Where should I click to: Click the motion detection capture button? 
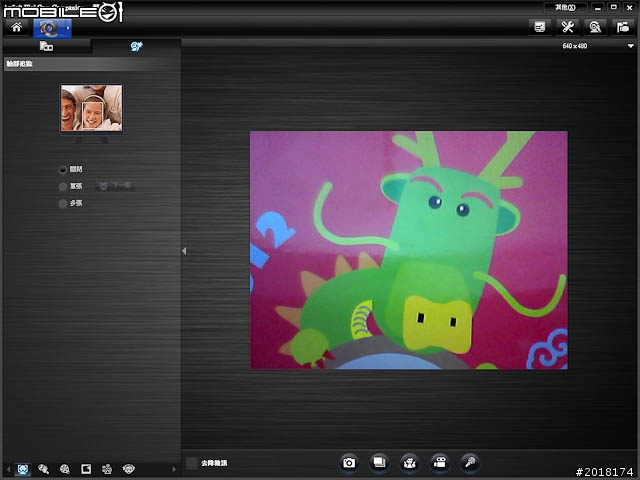point(409,463)
